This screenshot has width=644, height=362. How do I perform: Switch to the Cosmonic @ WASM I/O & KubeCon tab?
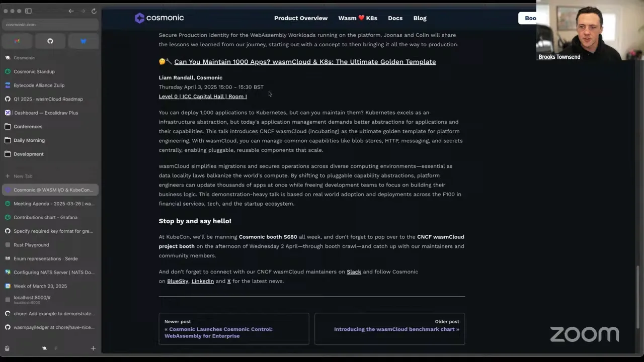click(x=50, y=190)
